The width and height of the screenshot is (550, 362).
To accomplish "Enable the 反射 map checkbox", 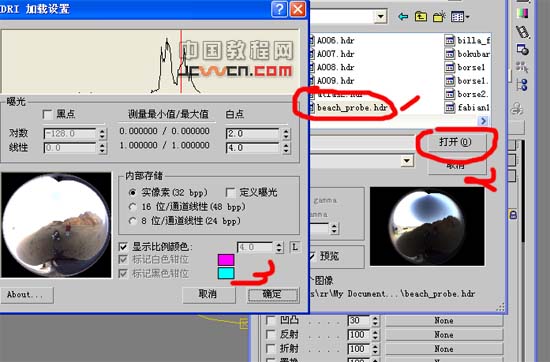I will [x=271, y=335].
